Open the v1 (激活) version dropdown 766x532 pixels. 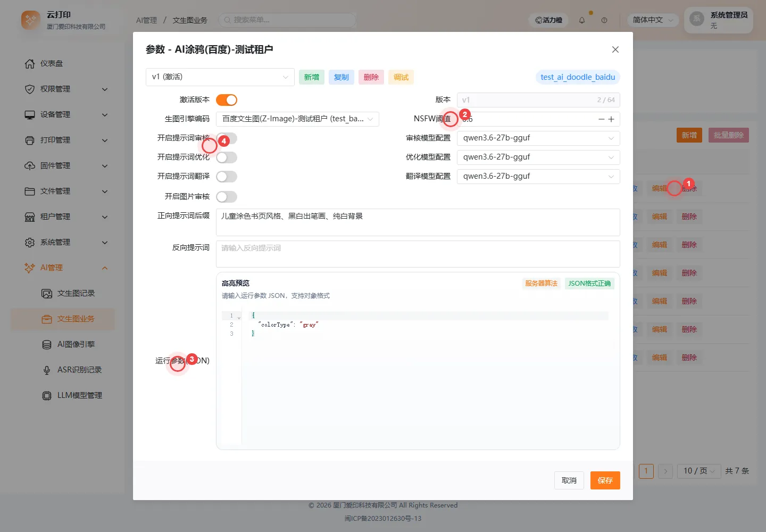[x=220, y=77]
